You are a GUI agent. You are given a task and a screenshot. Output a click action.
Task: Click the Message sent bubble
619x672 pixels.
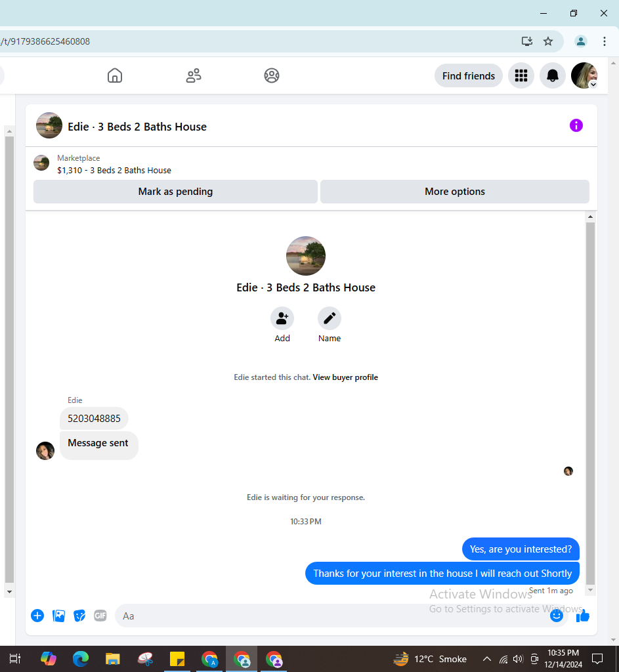tap(98, 446)
